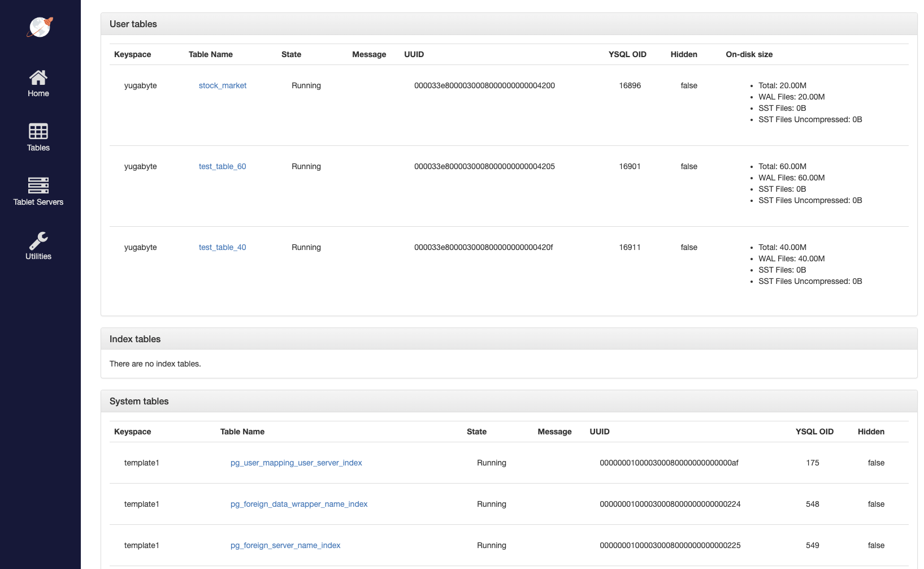Open pg_foreign_server_name_index link
The image size is (924, 569).
(285, 546)
